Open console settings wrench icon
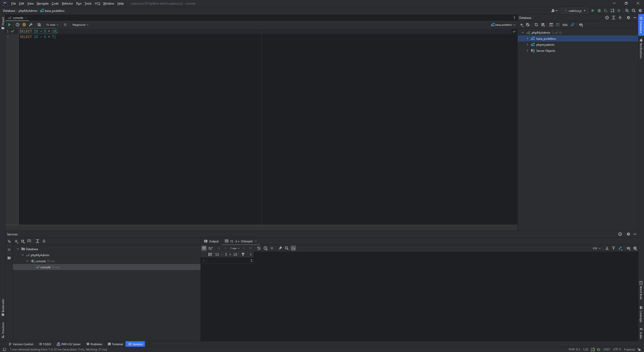Screen dimensions: 644x352 coord(31,25)
